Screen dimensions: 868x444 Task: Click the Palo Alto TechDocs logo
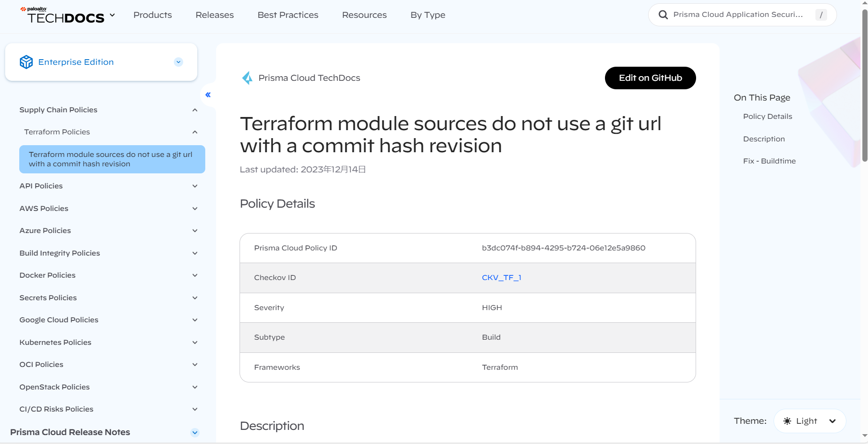62,16
